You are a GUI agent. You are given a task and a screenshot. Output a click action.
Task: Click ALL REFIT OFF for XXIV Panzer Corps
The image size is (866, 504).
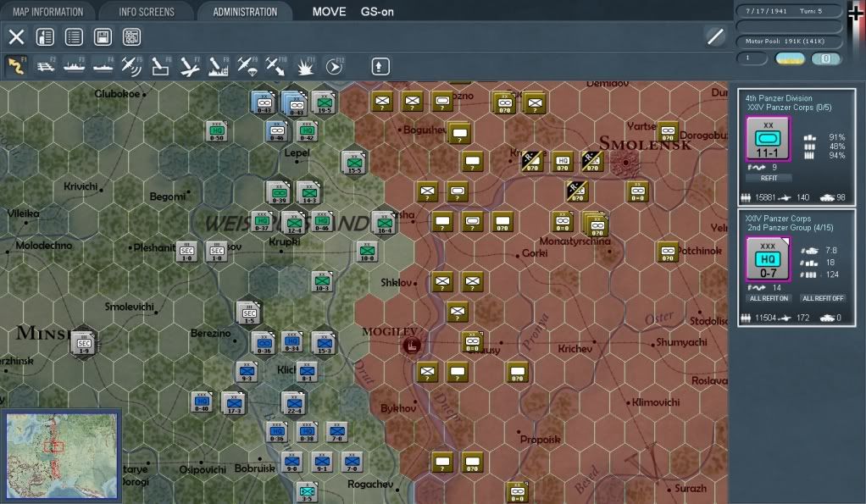click(823, 298)
